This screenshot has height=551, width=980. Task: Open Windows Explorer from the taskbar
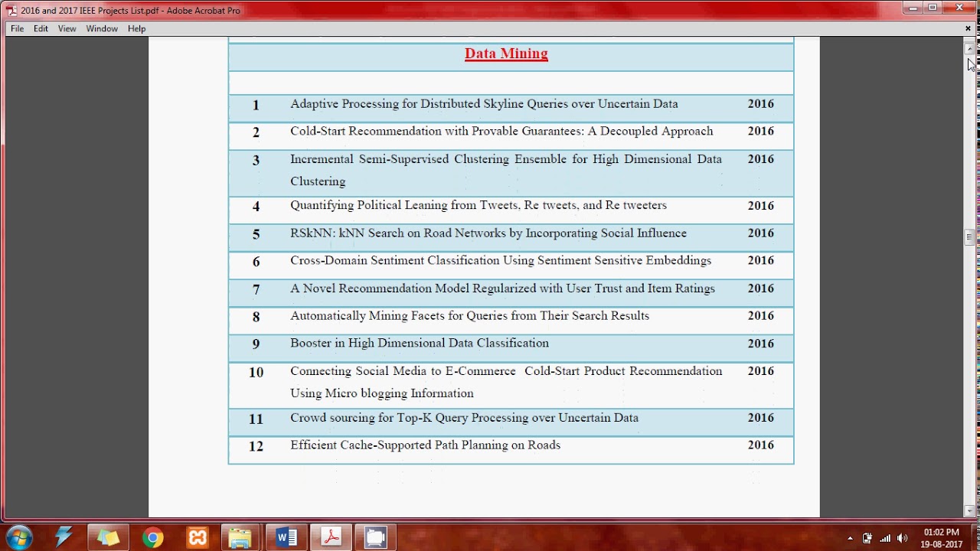(x=240, y=538)
